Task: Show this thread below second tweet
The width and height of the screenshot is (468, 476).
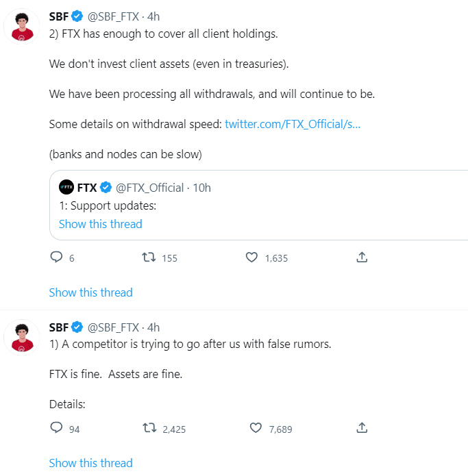Action: point(91,463)
